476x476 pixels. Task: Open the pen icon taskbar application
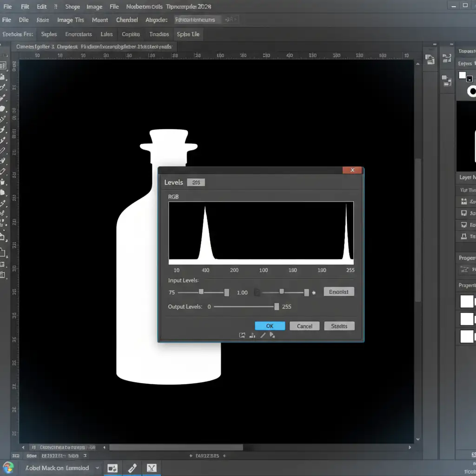[132, 468]
